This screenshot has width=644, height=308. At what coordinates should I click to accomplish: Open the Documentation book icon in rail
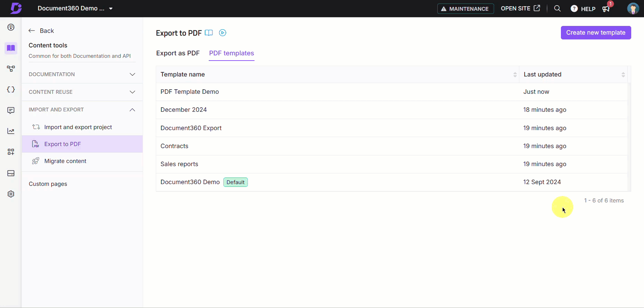click(11, 48)
